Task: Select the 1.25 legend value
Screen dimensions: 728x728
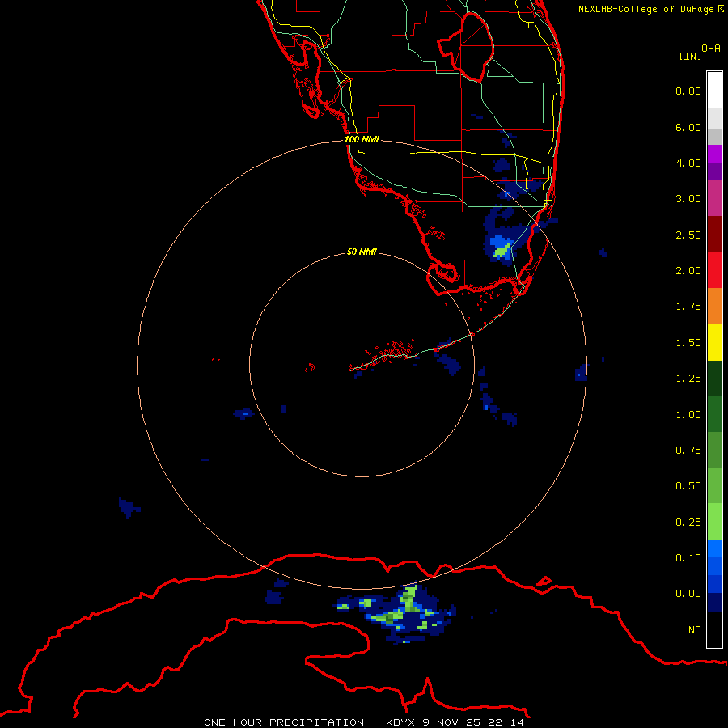Action: coord(688,379)
